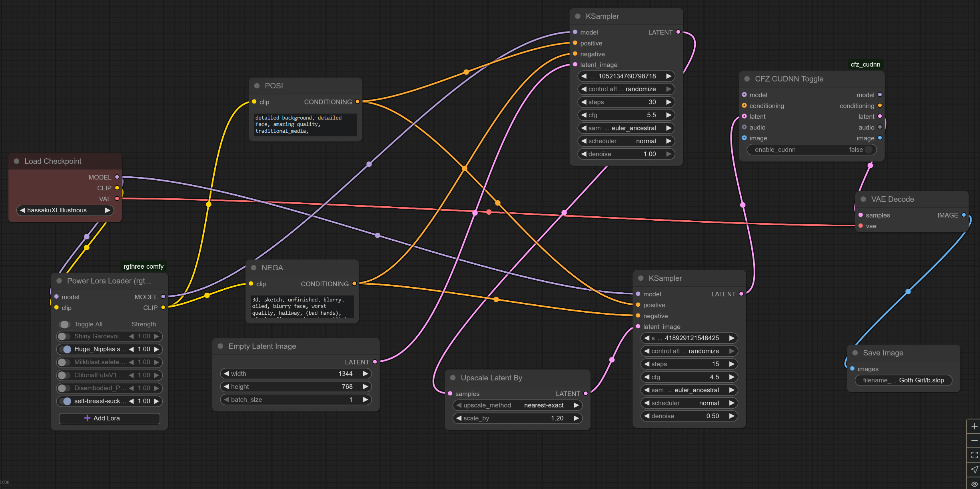The image size is (980, 489).
Task: Collapse the Load Checkpoint node using its title dot
Action: pyautogui.click(x=17, y=161)
